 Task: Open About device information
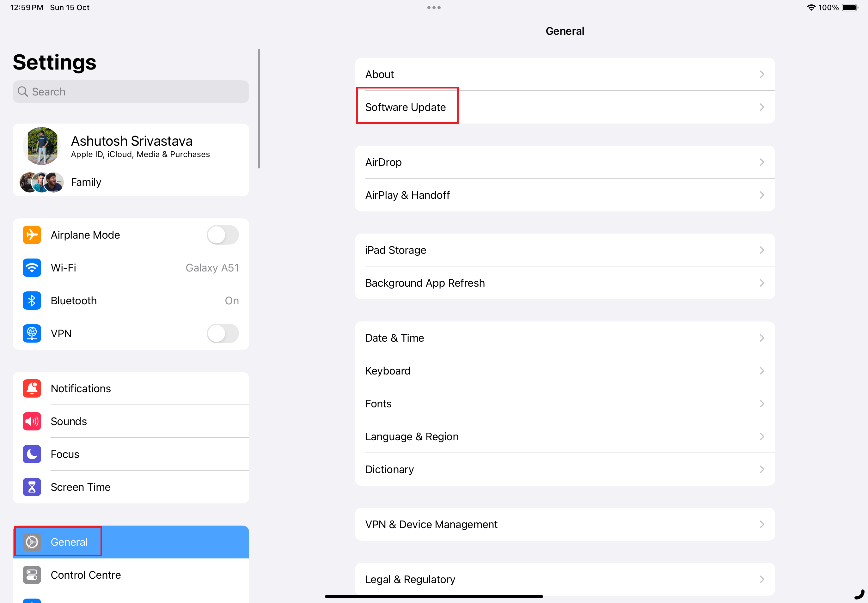point(565,75)
